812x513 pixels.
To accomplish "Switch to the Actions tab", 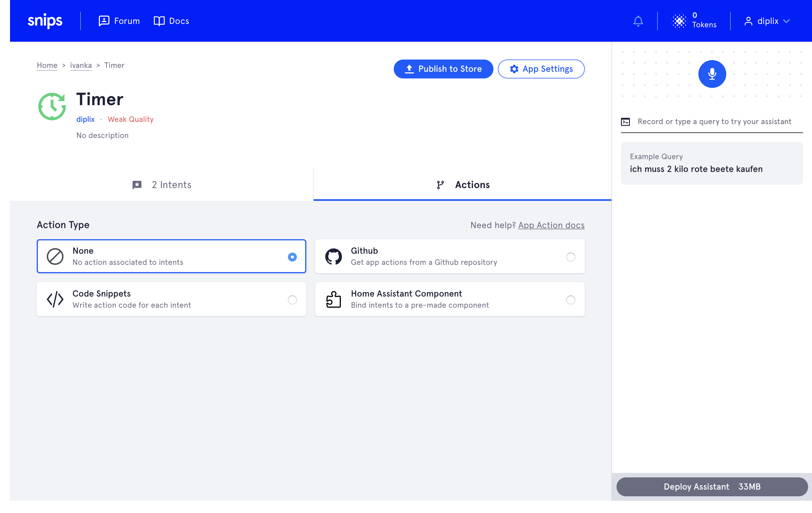I will 462,185.
